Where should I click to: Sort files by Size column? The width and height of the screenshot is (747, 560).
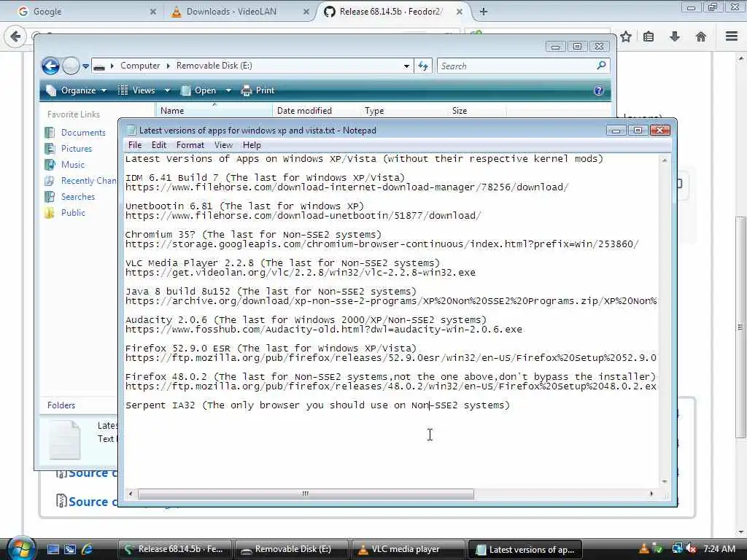477,111
